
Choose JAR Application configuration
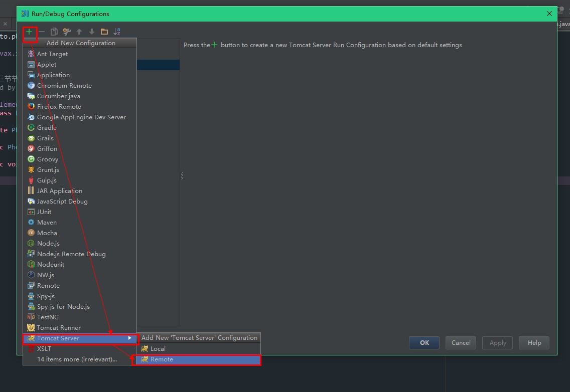[80, 190]
